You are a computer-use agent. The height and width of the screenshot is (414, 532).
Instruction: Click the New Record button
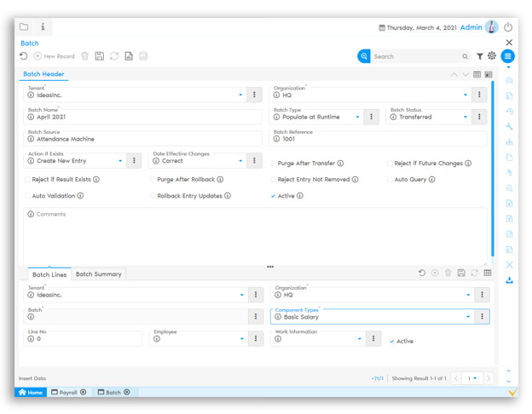point(54,56)
